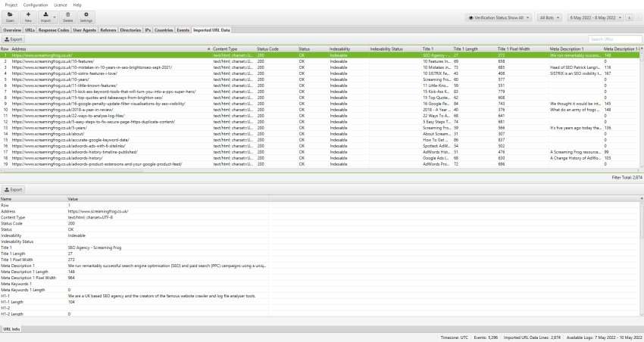Select the row for /adwords-history-timeline-published/

320,152
